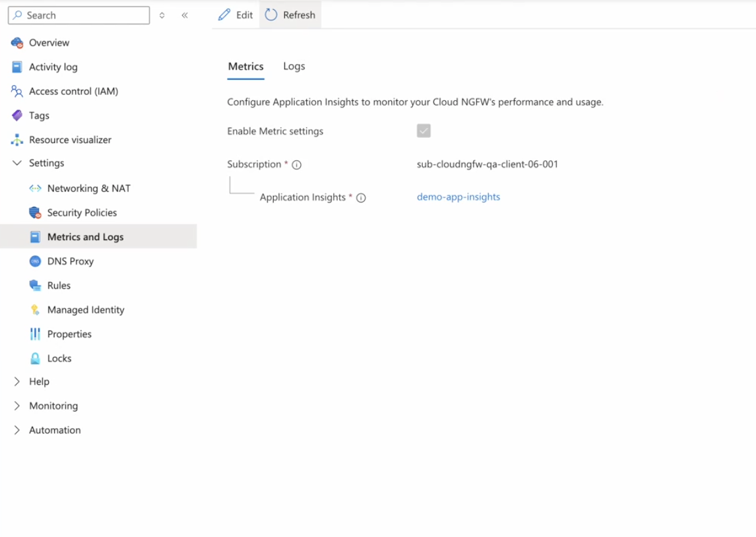Image resolution: width=756 pixels, height=537 pixels.
Task: Expand the Automation section
Action: 17,430
